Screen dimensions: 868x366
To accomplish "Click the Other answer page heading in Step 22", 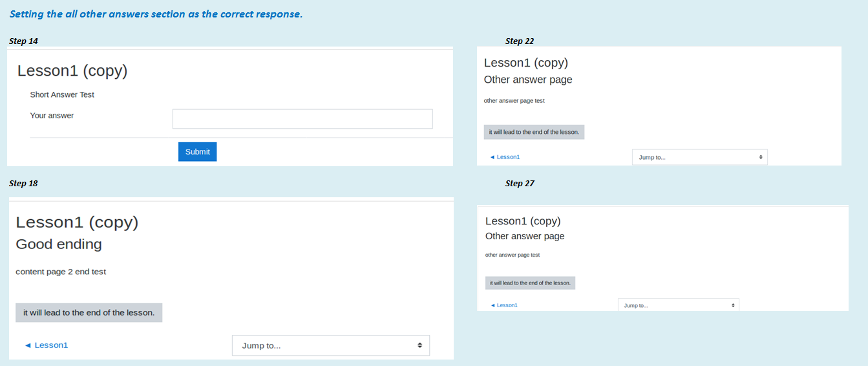I will 528,80.
